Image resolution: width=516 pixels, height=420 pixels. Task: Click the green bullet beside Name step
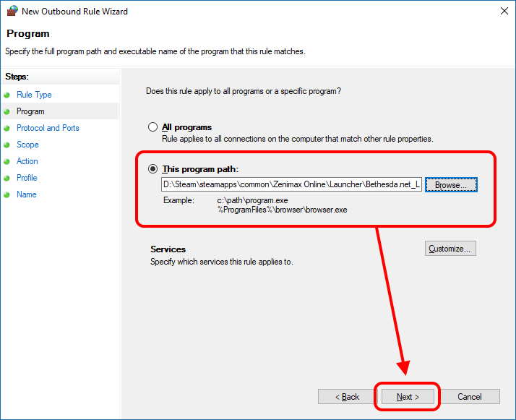click(x=7, y=195)
